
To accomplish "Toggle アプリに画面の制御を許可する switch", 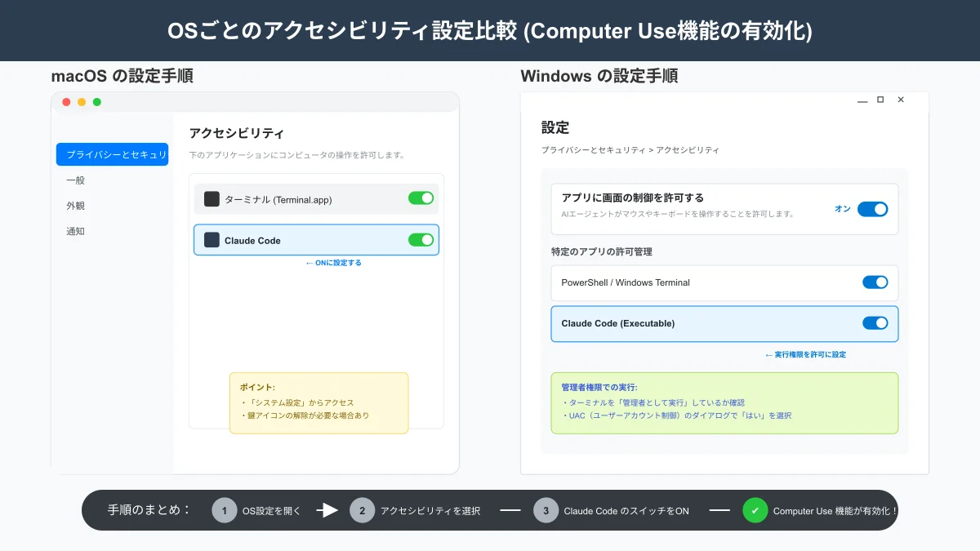I will (x=872, y=209).
